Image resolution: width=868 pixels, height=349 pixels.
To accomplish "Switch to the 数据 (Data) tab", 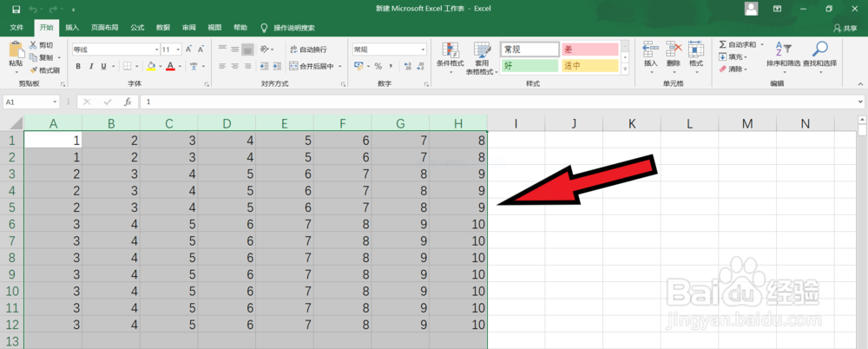I will [x=163, y=28].
